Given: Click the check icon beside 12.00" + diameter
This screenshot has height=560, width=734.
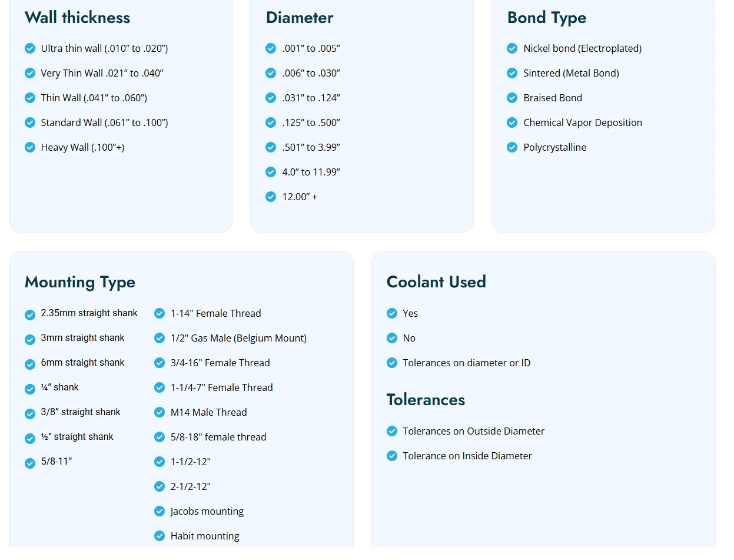Looking at the screenshot, I should pos(271,197).
